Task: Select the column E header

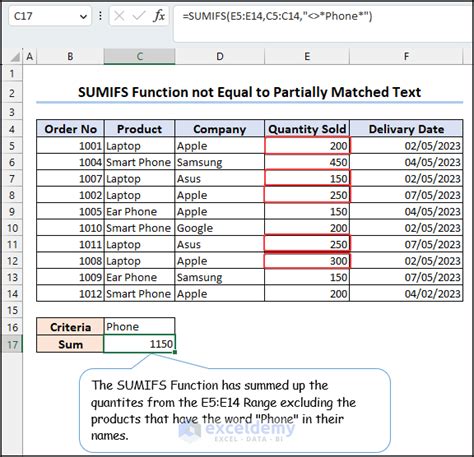Action: tap(307, 56)
